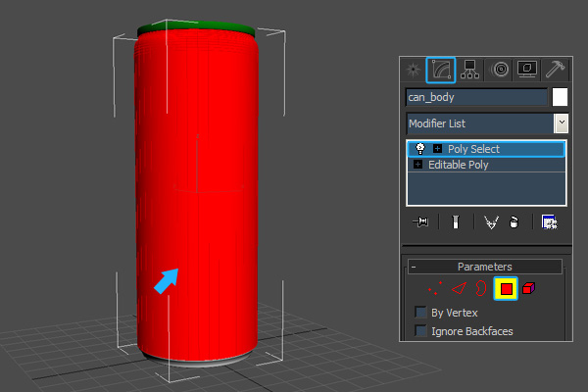
Task: Select Vertex sub-object level
Action: 435,288
